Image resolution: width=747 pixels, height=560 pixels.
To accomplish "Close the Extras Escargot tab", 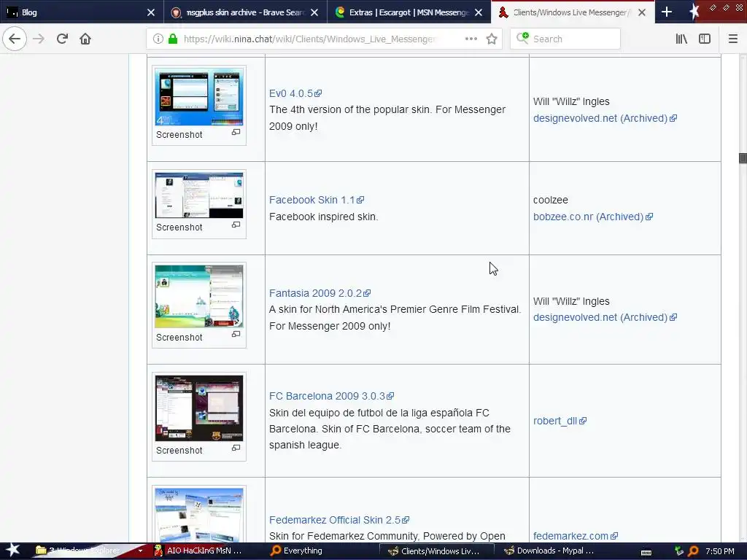I will pyautogui.click(x=479, y=12).
